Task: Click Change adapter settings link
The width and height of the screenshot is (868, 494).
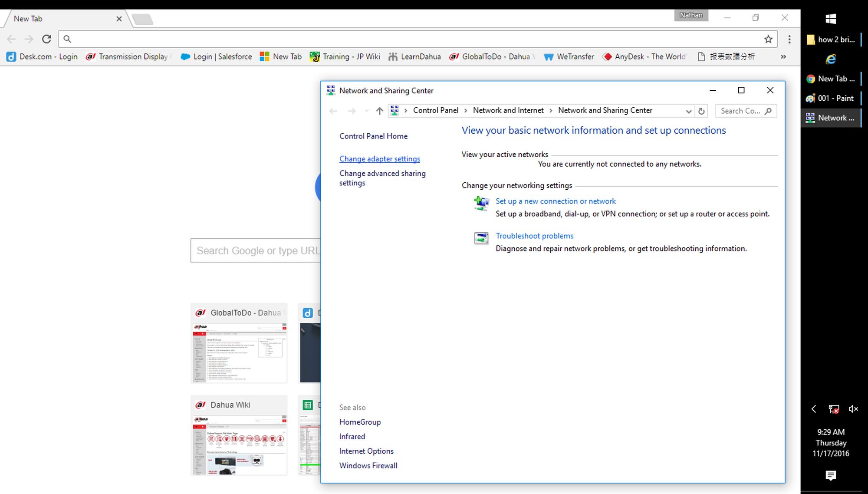Action: coord(379,159)
